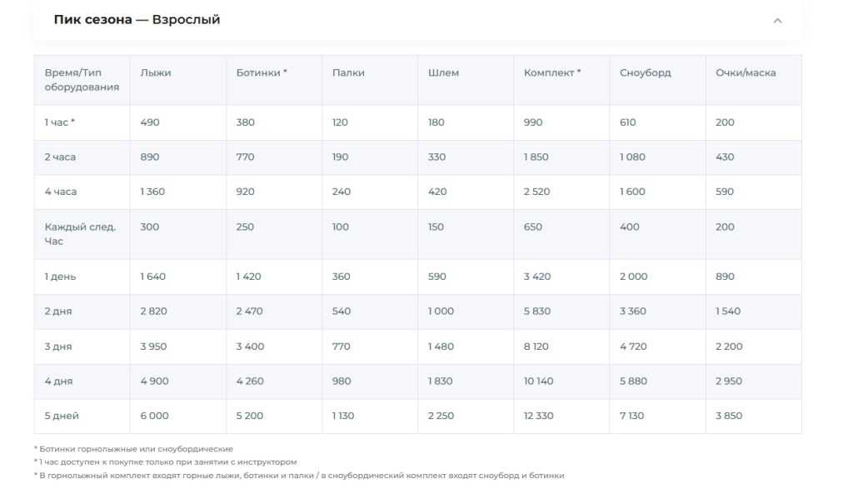The height and width of the screenshot is (504, 853).
Task: Click the "Сноуборд" column header
Action: [645, 72]
